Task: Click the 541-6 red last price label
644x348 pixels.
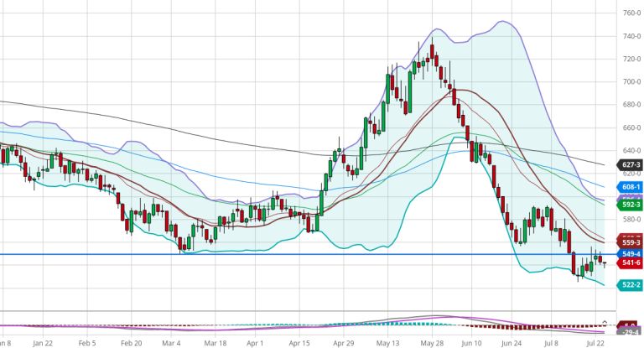Action: point(630,263)
